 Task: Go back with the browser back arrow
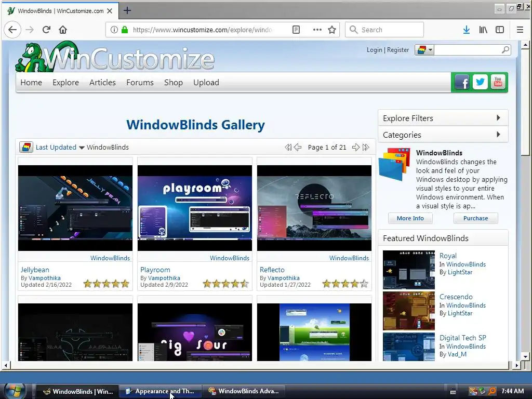coord(12,30)
